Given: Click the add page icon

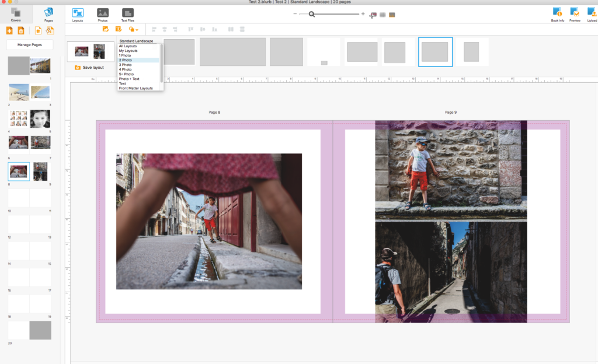Looking at the screenshot, I should [x=10, y=30].
